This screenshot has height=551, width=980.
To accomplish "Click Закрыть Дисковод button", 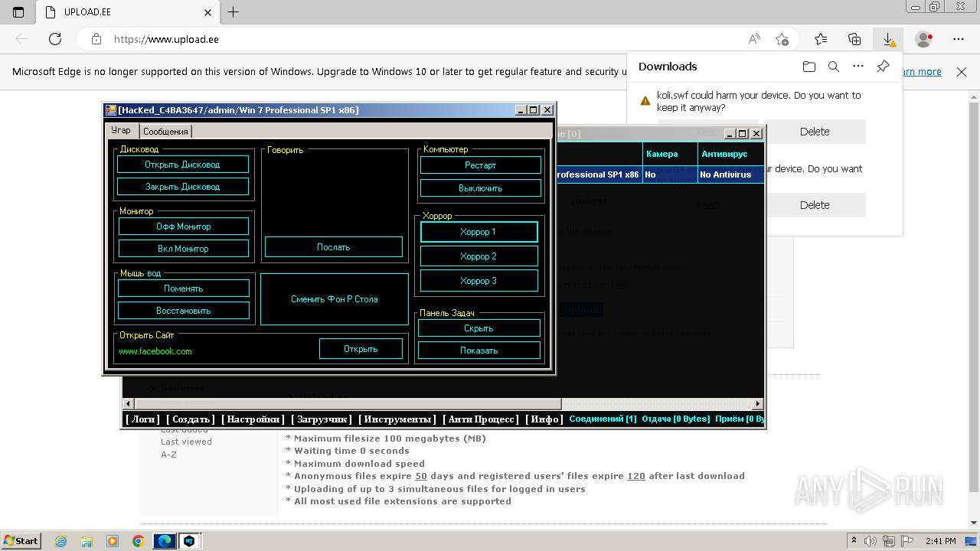I will coord(182,187).
